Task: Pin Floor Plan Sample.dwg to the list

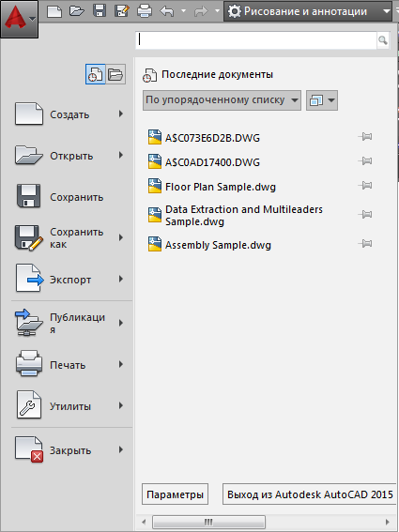Action: 365,185
